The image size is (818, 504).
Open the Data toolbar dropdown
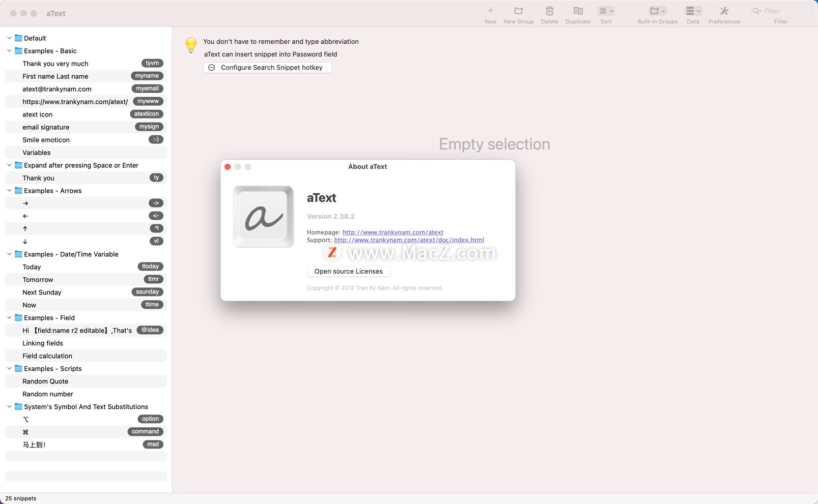pos(693,11)
